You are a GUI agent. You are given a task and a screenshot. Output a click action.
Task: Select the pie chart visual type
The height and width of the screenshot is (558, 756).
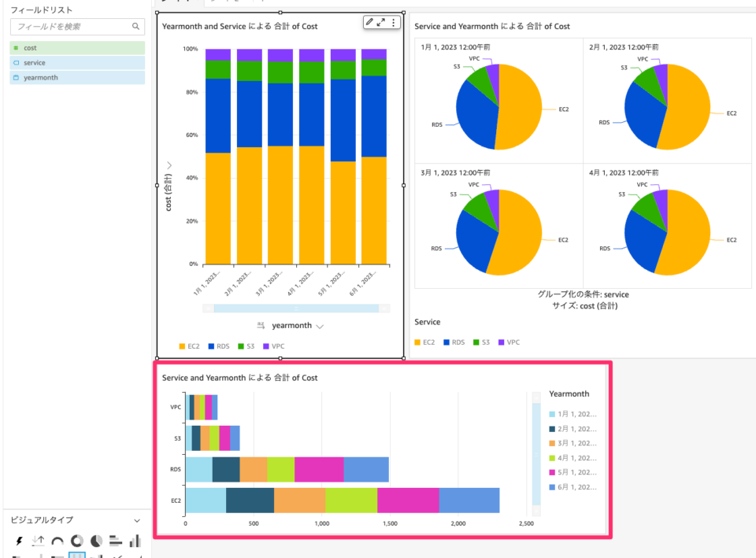96,541
